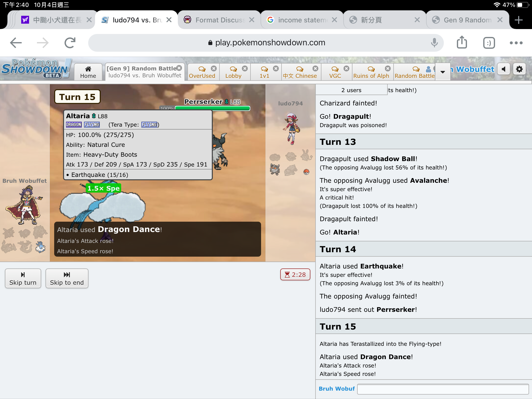
Task: Click the sound mute speaker icon
Action: pyautogui.click(x=504, y=69)
